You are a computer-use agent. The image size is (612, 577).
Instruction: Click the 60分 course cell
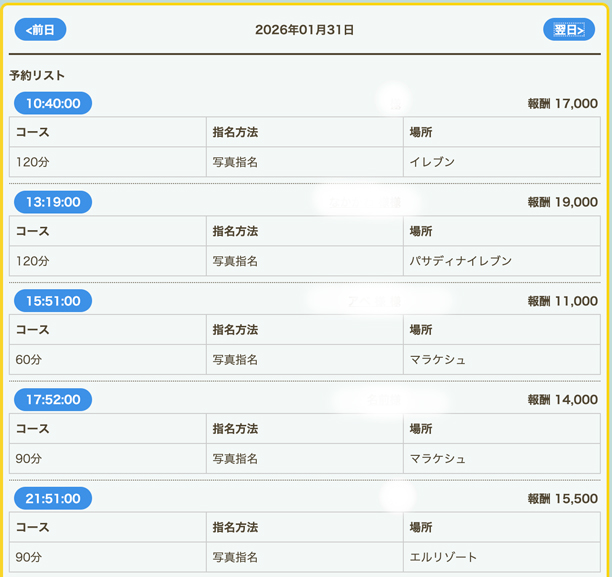coord(29,360)
